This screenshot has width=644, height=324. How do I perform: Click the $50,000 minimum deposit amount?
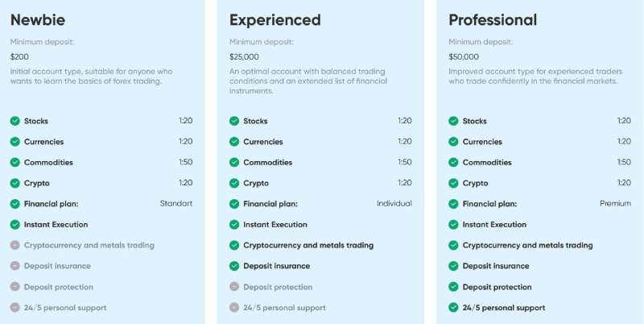(464, 56)
